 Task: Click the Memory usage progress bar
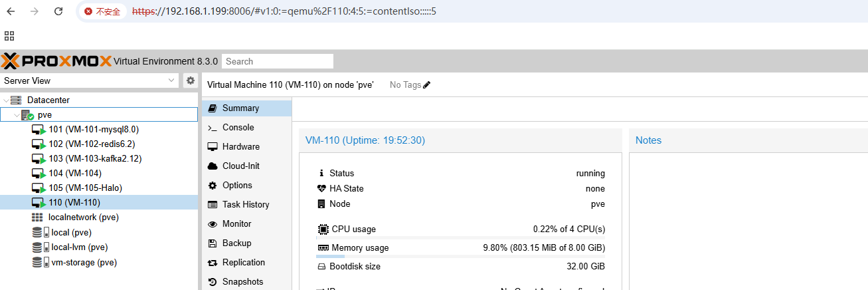click(x=461, y=257)
